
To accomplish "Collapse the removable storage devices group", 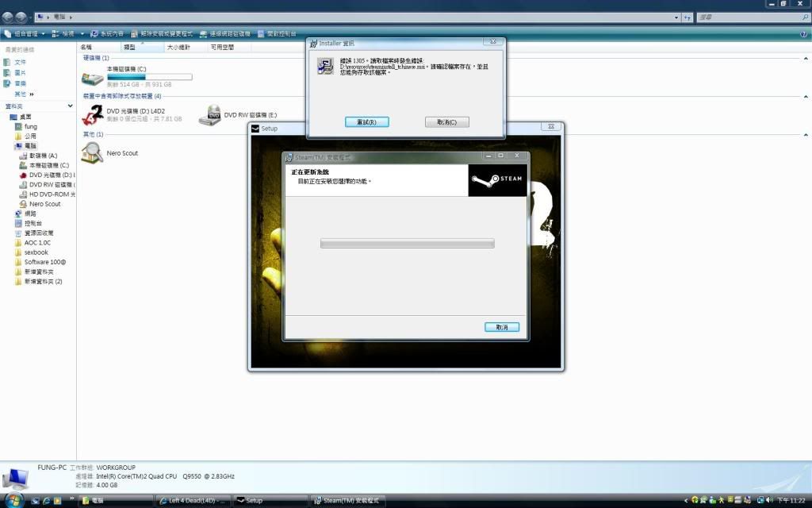I will click(806, 96).
